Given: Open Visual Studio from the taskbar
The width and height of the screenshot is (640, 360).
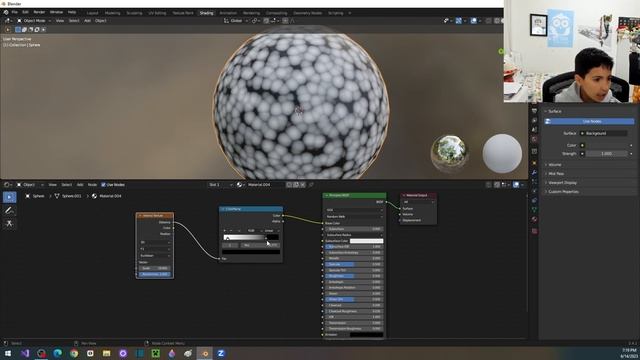Looking at the screenshot, I should click(25, 353).
